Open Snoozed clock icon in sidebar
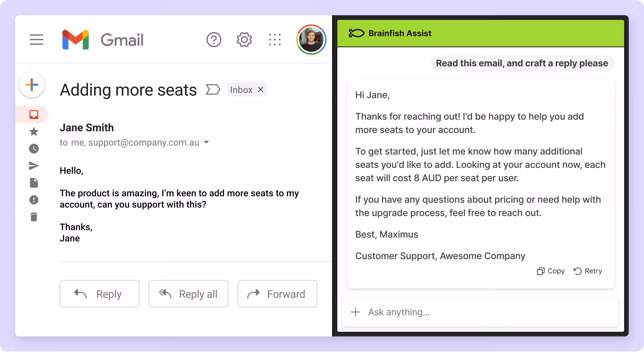The image size is (644, 353). pyautogui.click(x=34, y=149)
